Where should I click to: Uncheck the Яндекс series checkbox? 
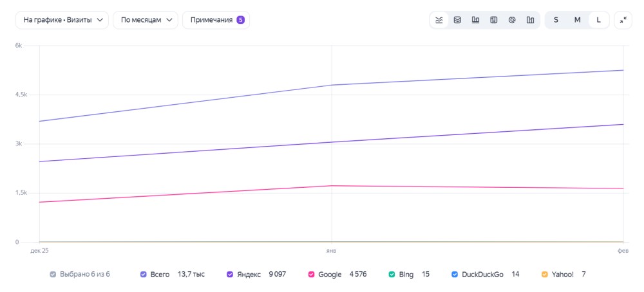(x=230, y=275)
